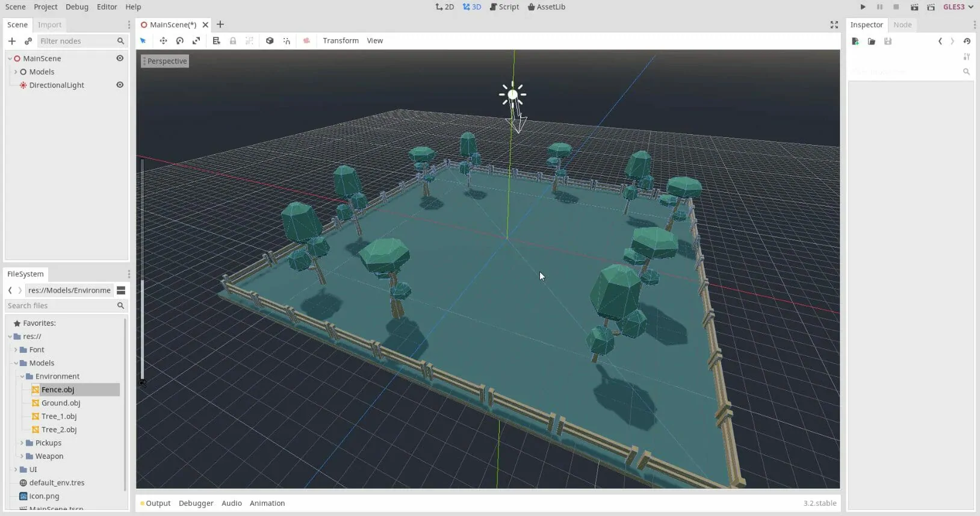Focus the Filter nodes search field
Screen dimensions: 980x516
[76, 41]
